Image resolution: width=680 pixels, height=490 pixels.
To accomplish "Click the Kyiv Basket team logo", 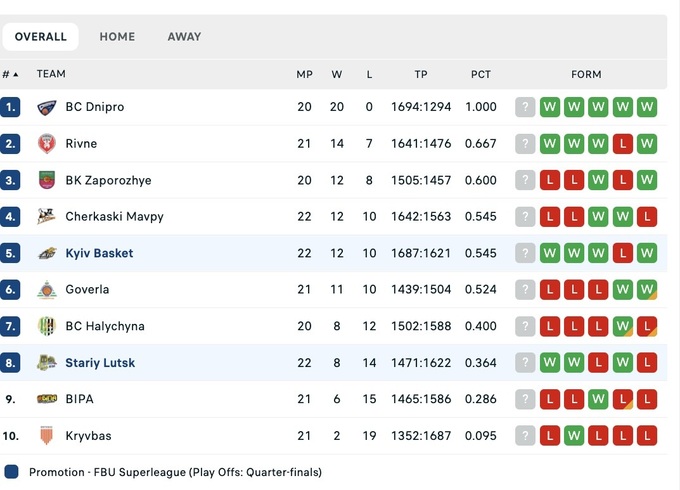I will pos(47,253).
